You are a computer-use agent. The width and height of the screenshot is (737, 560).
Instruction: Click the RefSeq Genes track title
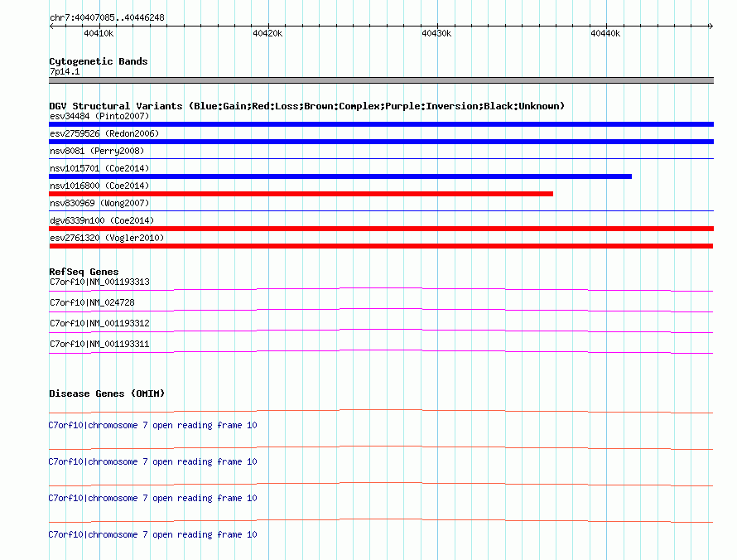(84, 272)
